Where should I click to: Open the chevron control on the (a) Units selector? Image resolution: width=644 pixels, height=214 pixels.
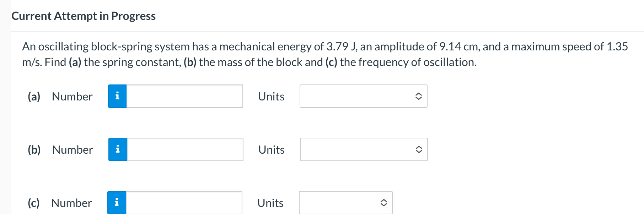pyautogui.click(x=419, y=96)
